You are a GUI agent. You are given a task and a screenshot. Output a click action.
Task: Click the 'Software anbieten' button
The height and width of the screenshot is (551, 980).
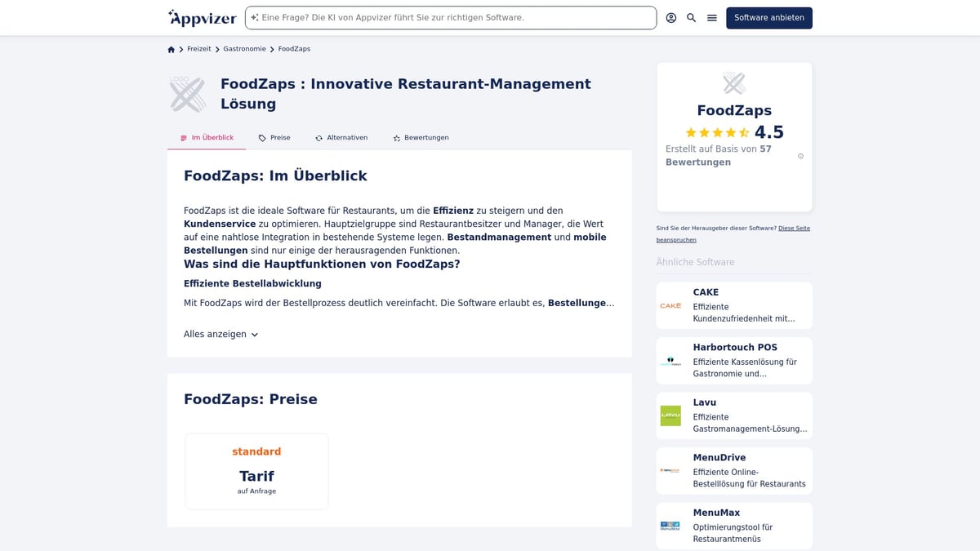coord(768,16)
